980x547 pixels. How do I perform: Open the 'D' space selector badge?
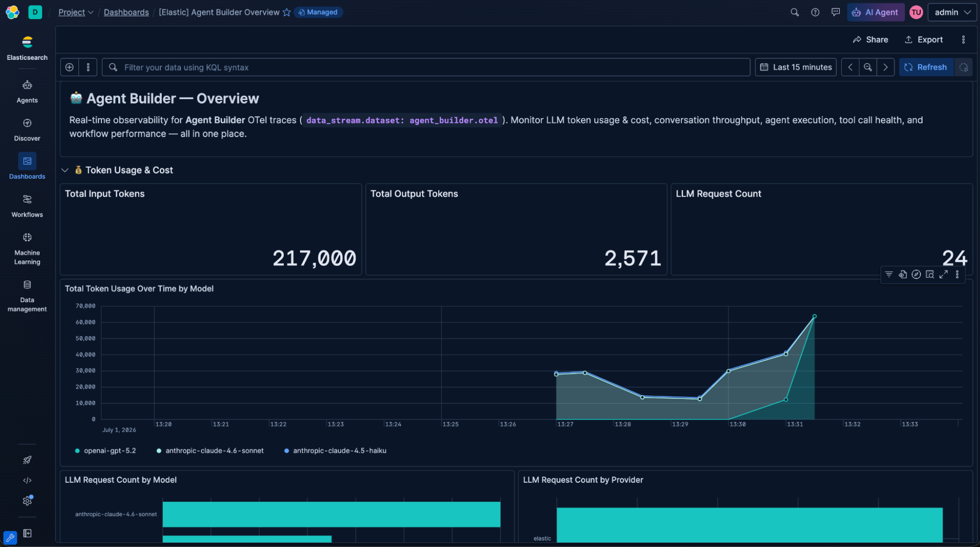(x=35, y=12)
